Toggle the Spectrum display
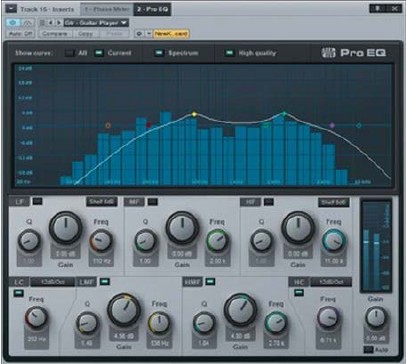This screenshot has height=364, width=406. [x=159, y=53]
